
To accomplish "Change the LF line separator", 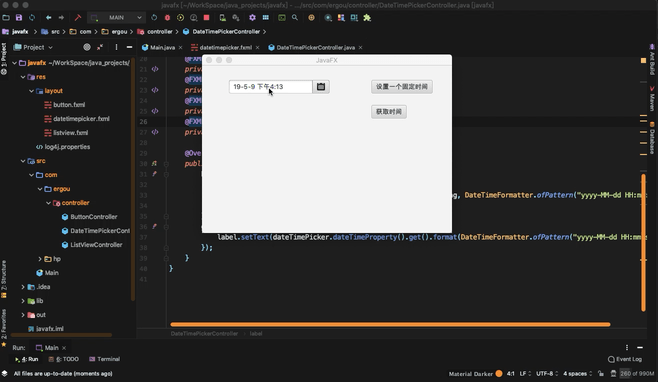I will (x=525, y=374).
